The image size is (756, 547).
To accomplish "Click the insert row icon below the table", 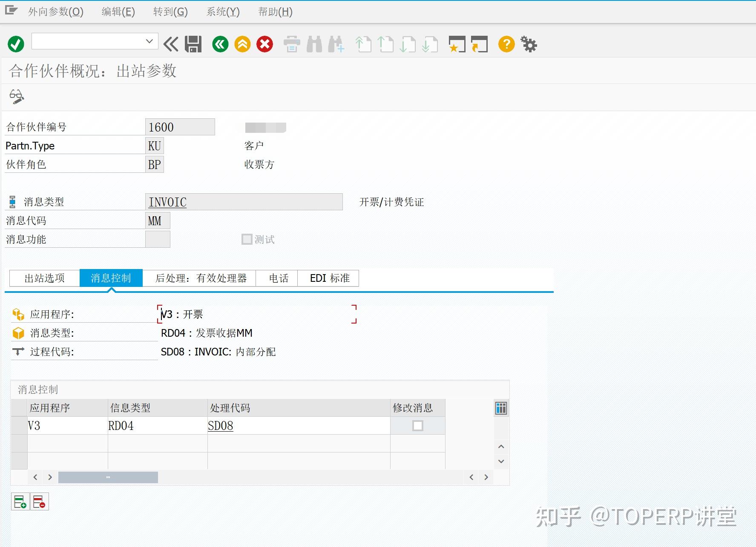I will pos(20,501).
